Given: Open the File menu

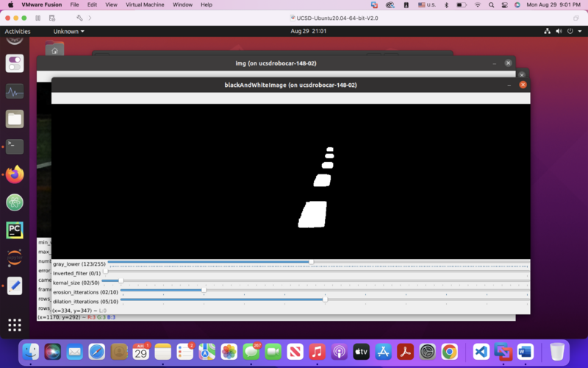Looking at the screenshot, I should (74, 4).
